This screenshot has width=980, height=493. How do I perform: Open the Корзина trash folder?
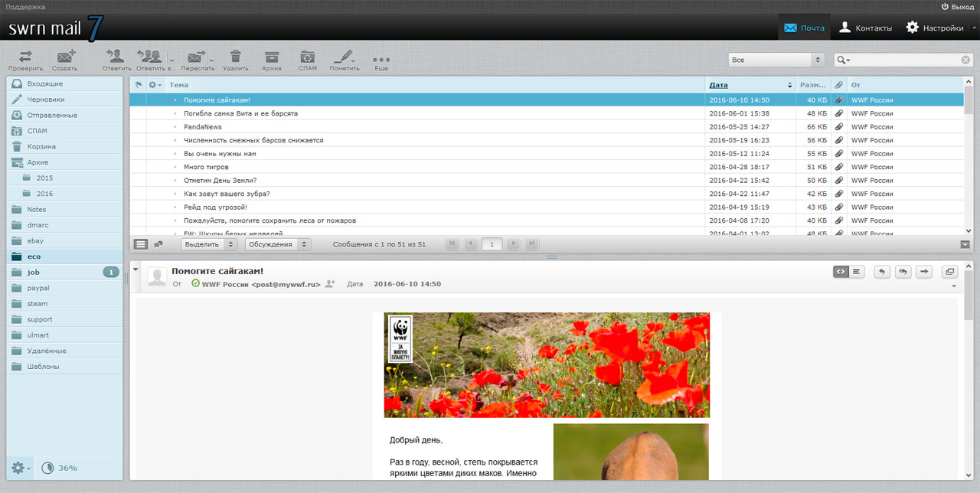(x=64, y=146)
